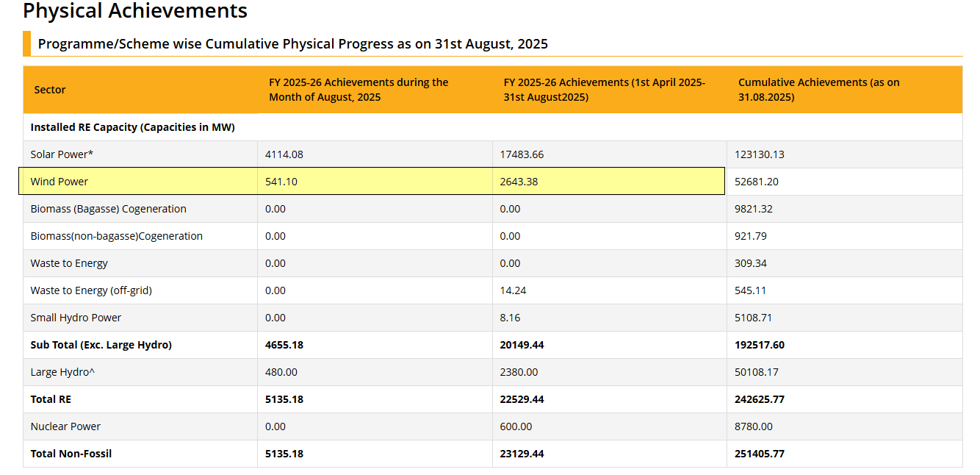Image resolution: width=980 pixels, height=475 pixels.
Task: Click the highlighted Wind Power row label
Action: [59, 182]
